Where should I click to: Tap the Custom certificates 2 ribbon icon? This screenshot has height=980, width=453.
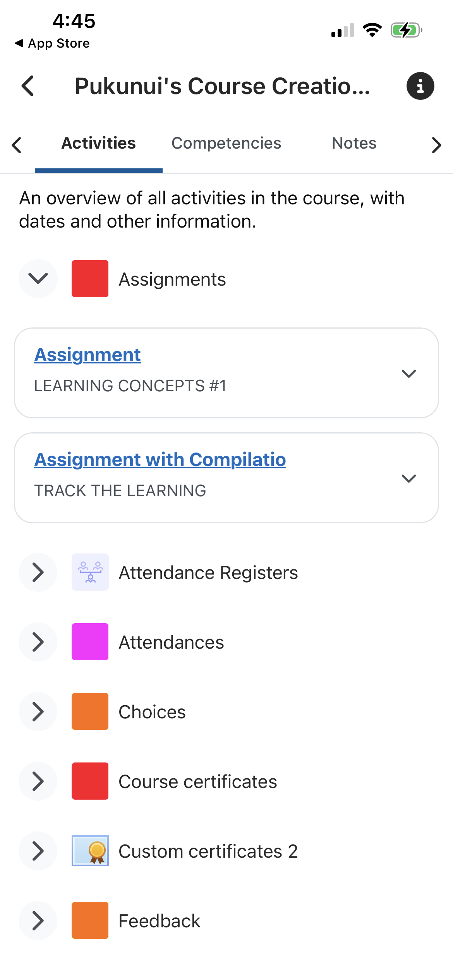point(90,851)
